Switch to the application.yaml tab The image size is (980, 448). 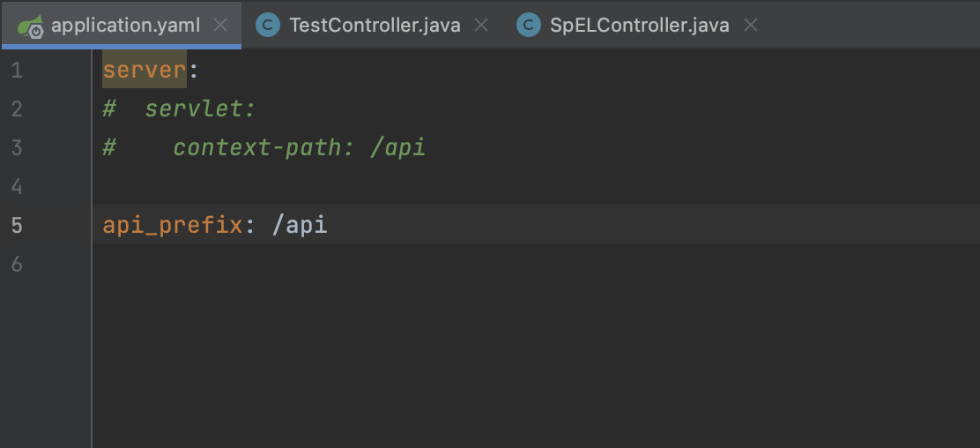[122, 25]
